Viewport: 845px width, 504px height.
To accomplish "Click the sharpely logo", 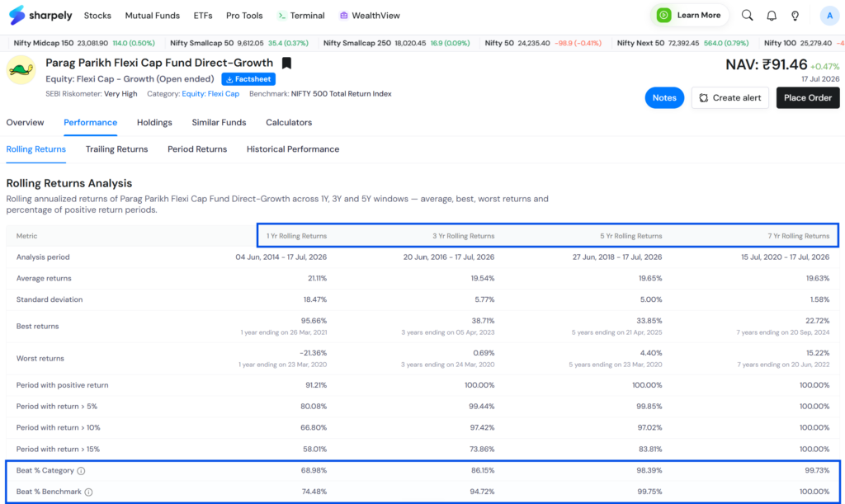I will (40, 15).
